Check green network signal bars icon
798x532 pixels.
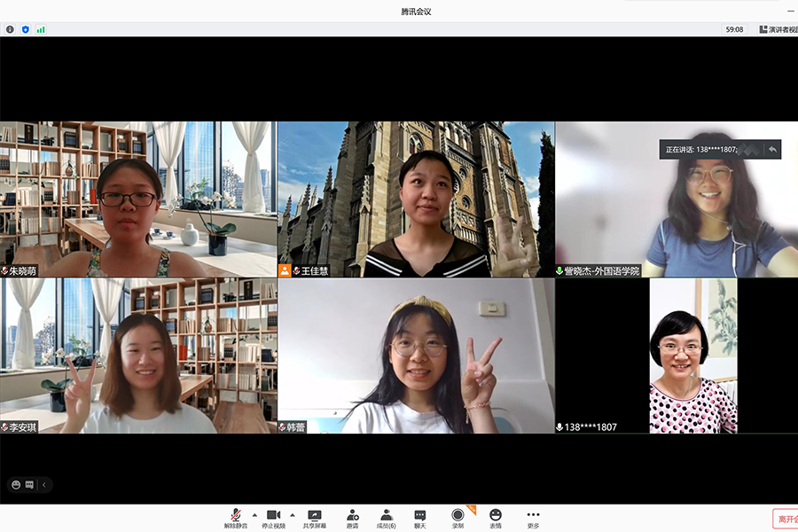click(41, 29)
